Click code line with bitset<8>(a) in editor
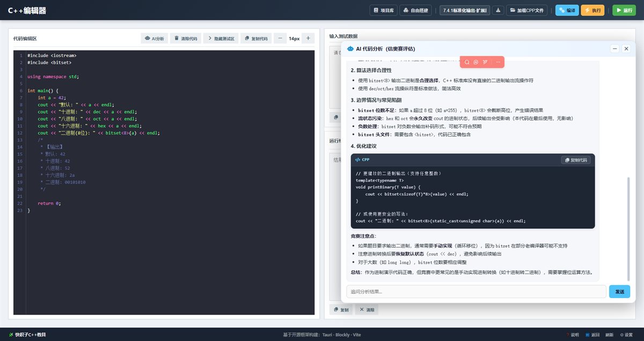 (x=99, y=133)
